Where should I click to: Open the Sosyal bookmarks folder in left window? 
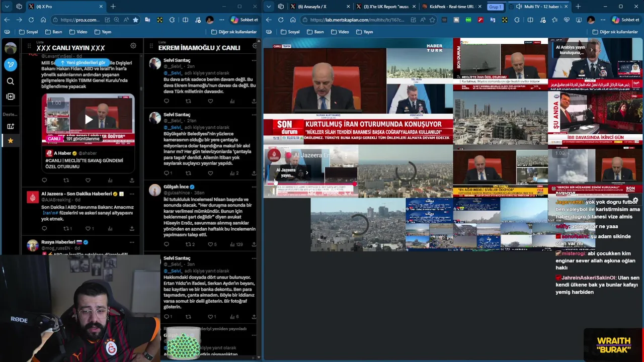(28, 32)
